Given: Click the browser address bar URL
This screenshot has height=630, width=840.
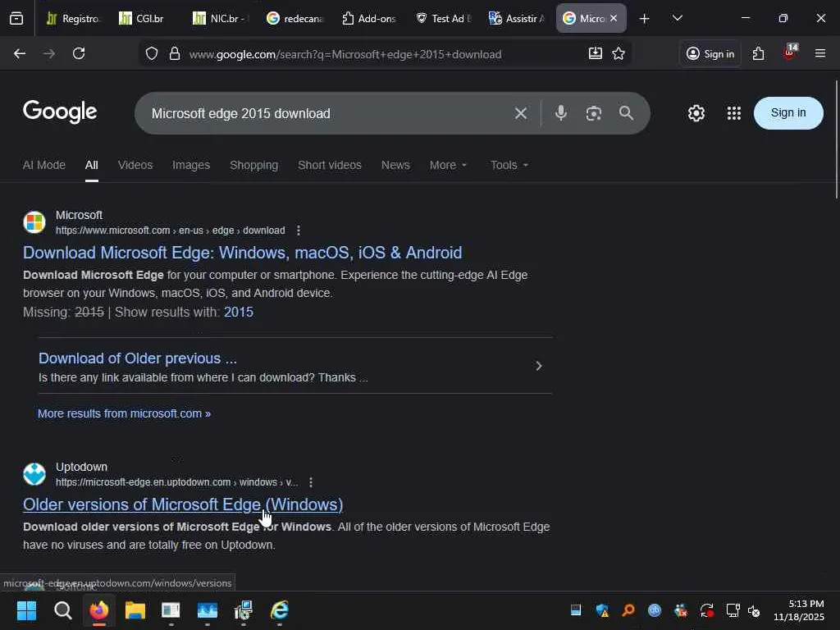Looking at the screenshot, I should coord(345,54).
